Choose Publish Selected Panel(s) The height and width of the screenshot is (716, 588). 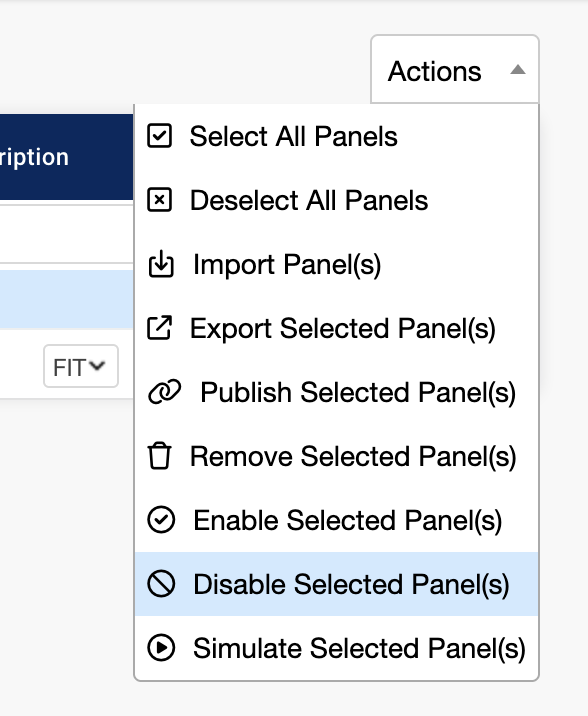337,392
